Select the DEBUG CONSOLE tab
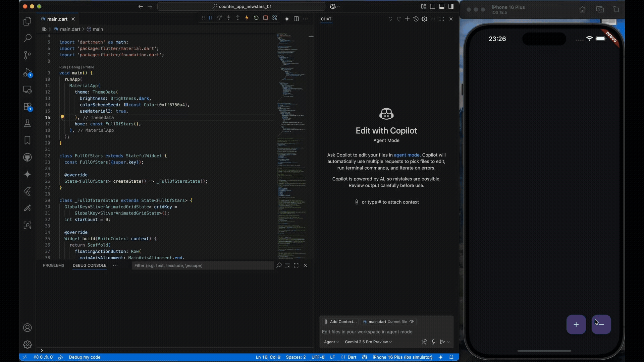 [x=89, y=265]
